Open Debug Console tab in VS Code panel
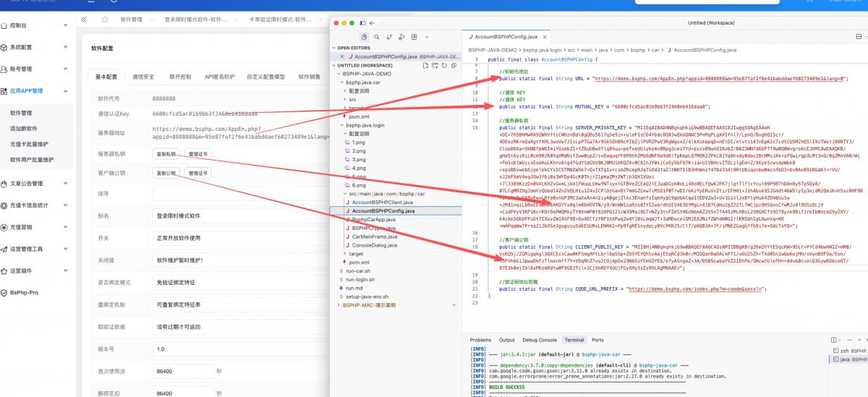The image size is (868, 397). (540, 340)
